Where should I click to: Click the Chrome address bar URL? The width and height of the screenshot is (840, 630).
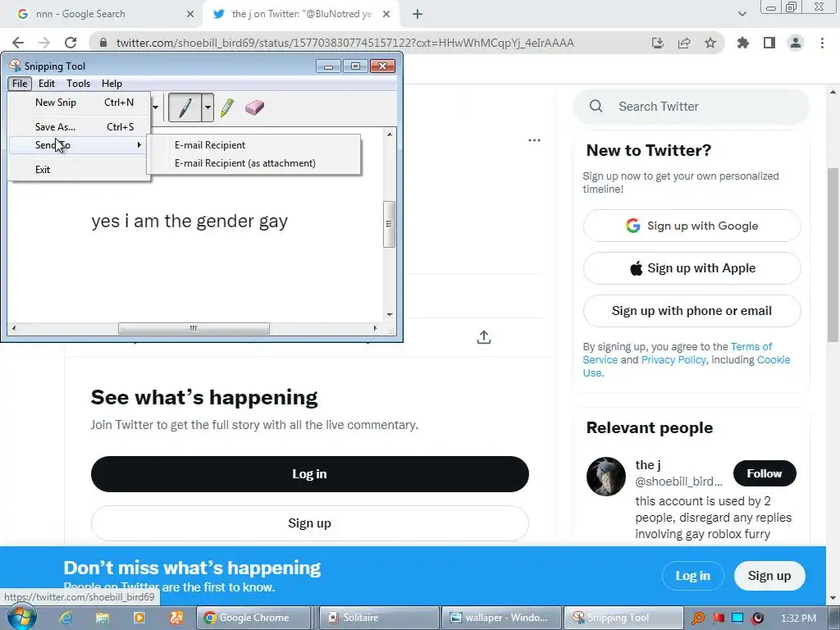point(345,43)
